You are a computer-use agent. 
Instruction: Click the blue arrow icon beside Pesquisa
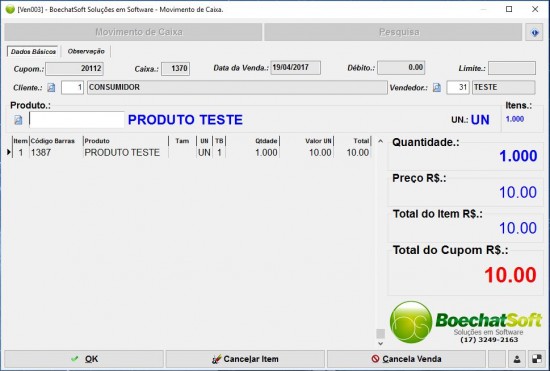point(534,33)
